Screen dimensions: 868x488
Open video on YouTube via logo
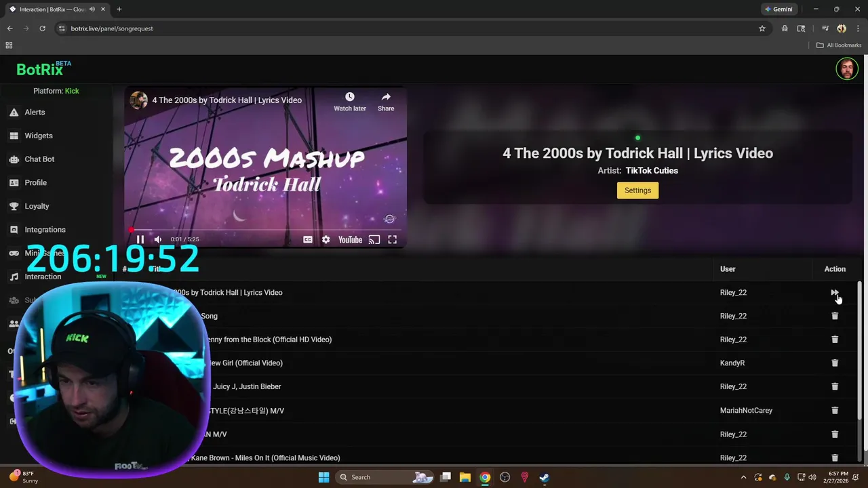point(350,239)
